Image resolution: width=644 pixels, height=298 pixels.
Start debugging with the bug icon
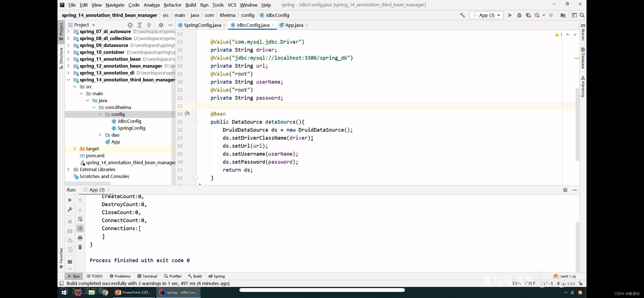pyautogui.click(x=519, y=15)
